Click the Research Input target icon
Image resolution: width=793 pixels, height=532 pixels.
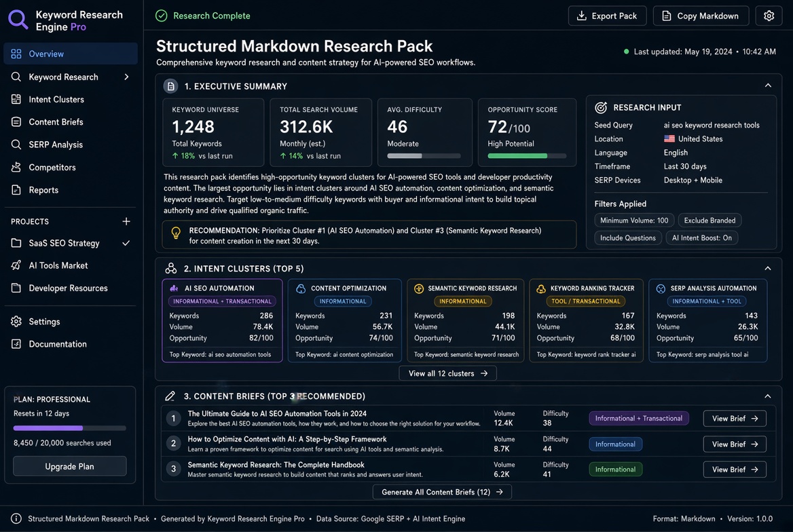(x=601, y=107)
